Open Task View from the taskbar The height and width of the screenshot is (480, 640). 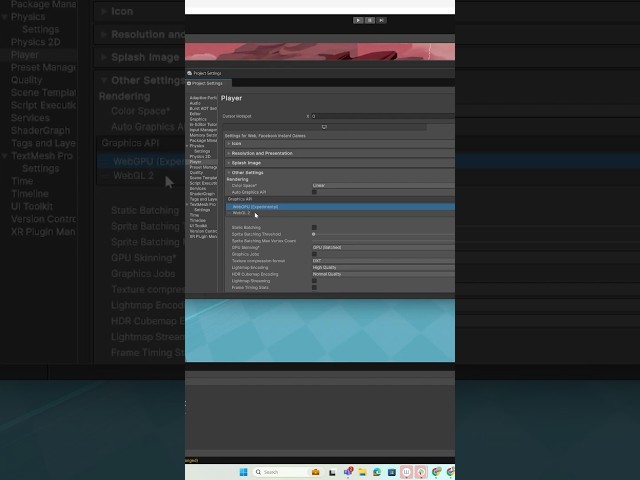(x=332, y=472)
